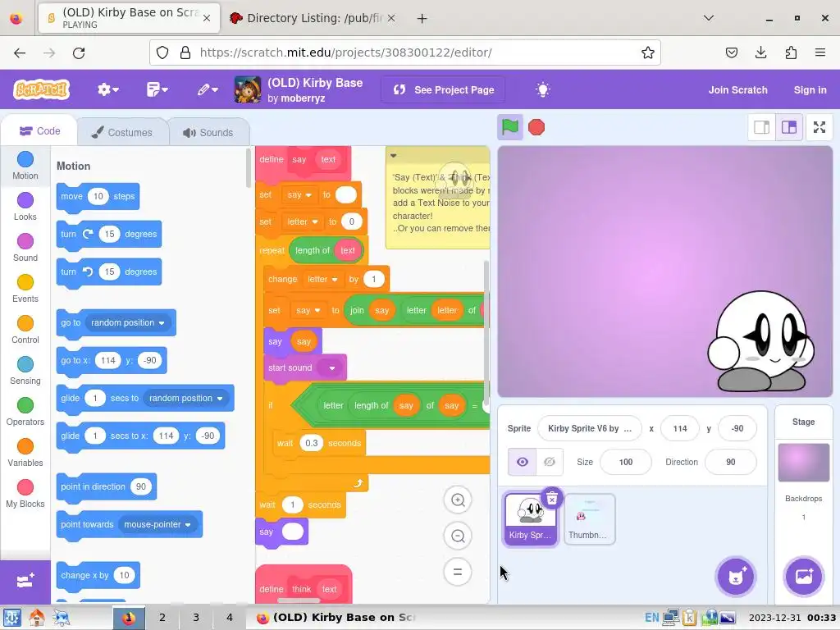Open the 'set letter to' variable dropdown
The width and height of the screenshot is (840, 630).
pyautogui.click(x=303, y=221)
